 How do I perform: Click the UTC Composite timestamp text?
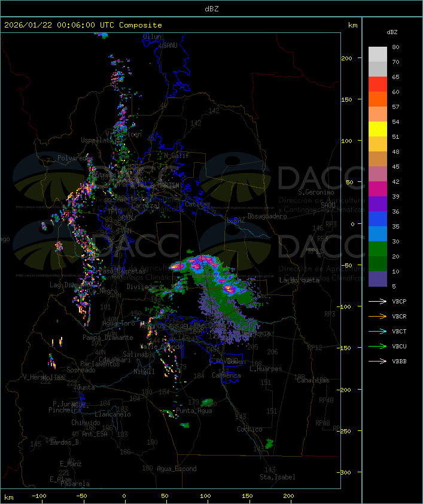[83, 25]
